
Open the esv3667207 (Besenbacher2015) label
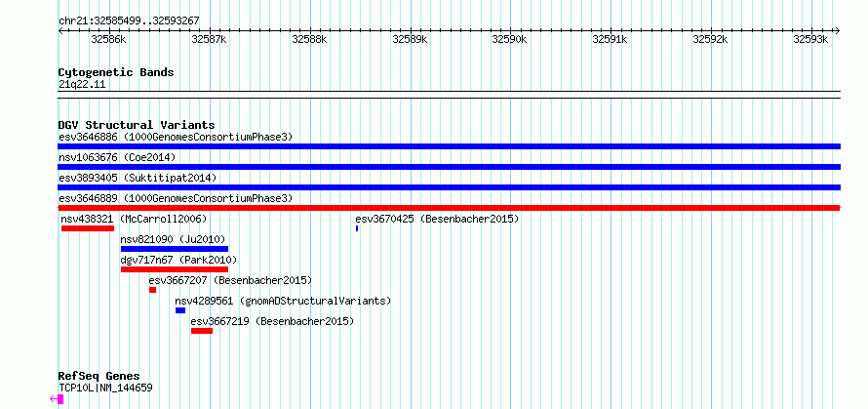tap(230, 280)
